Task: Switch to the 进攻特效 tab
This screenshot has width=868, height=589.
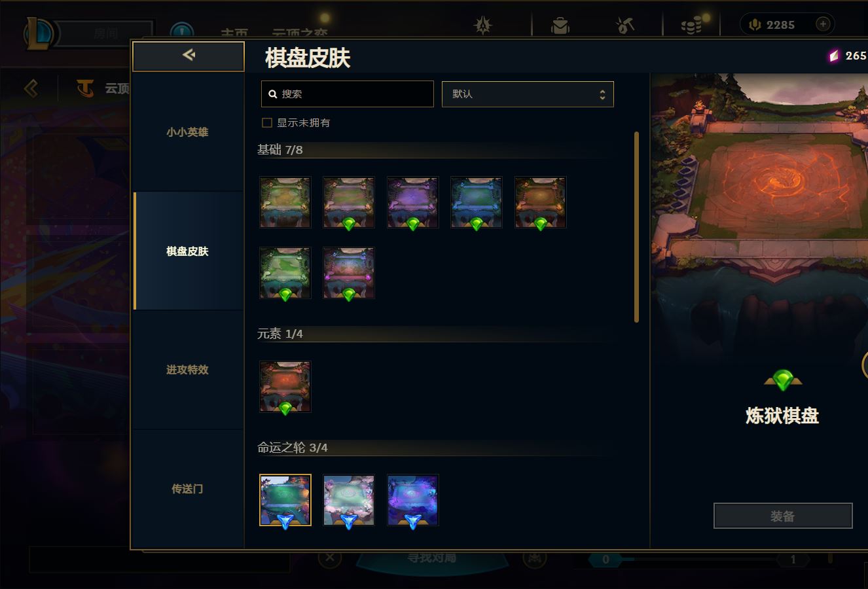Action: click(x=187, y=370)
